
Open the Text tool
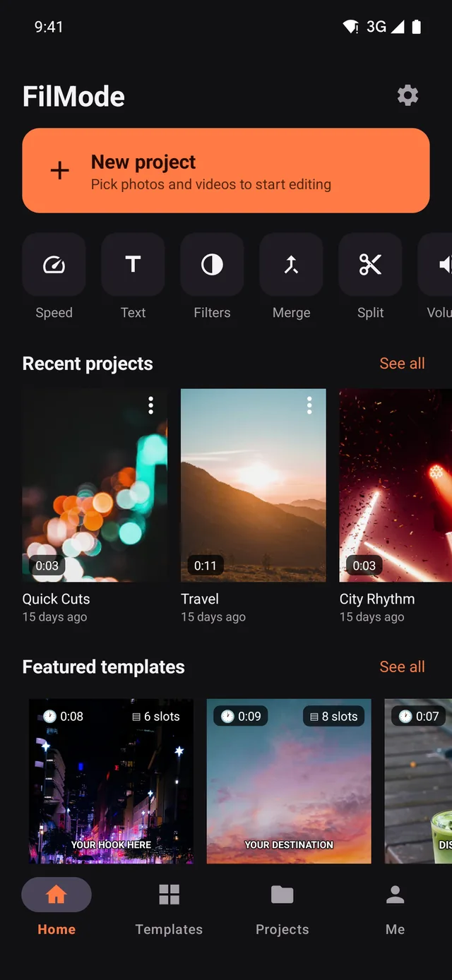click(x=133, y=265)
